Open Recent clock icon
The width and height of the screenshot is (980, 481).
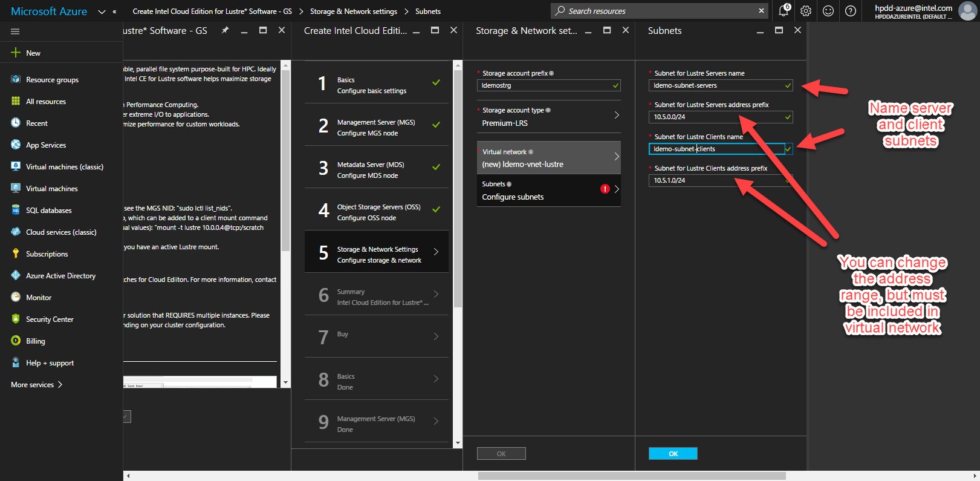(16, 123)
